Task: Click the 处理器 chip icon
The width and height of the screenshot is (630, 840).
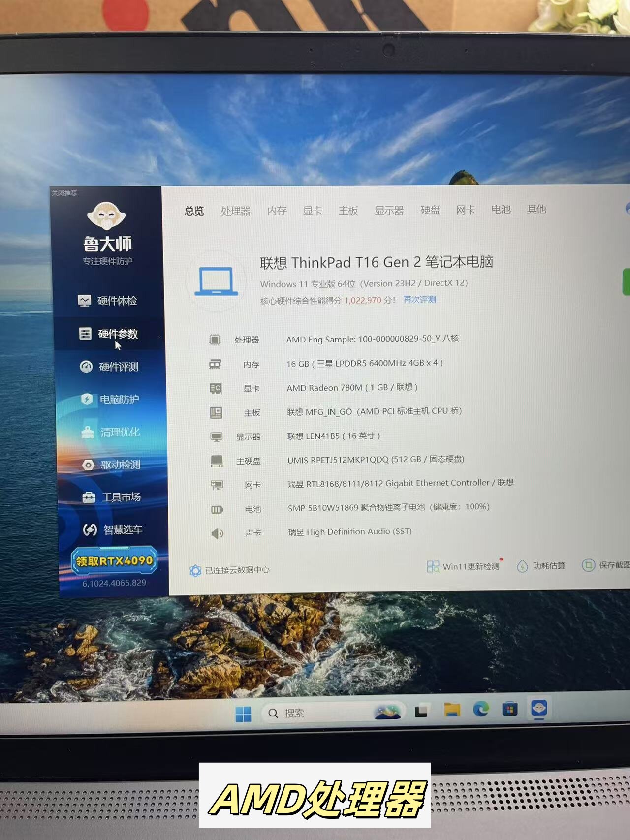Action: pos(215,340)
